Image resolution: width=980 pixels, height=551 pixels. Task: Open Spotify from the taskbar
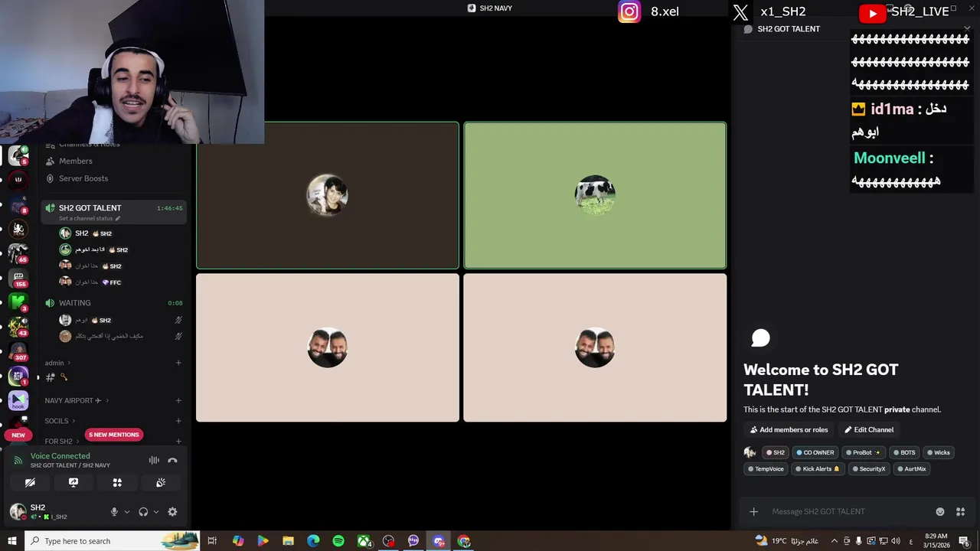(x=338, y=541)
